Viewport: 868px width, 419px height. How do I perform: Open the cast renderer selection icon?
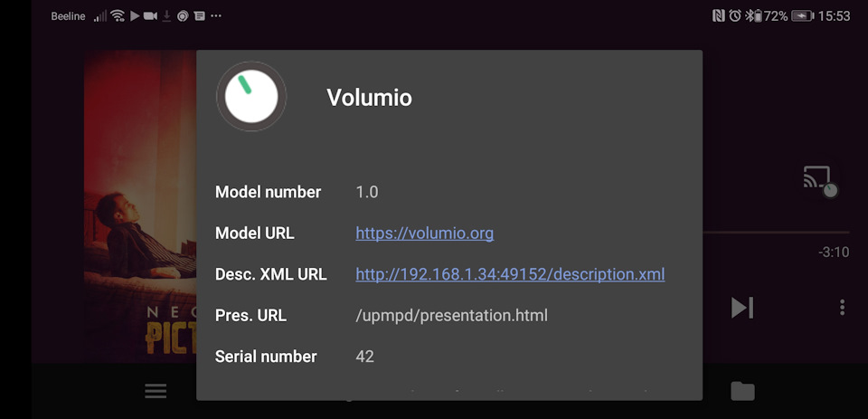point(819,180)
